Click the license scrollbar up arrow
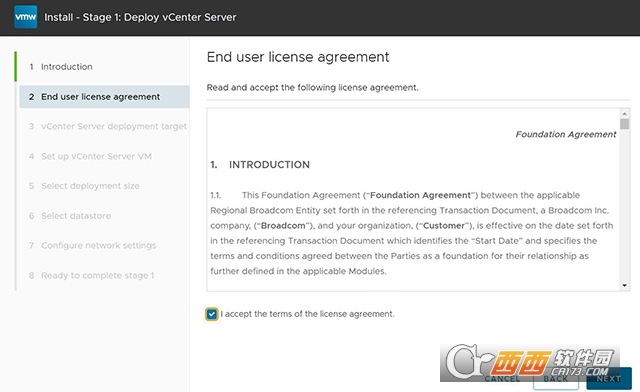This screenshot has height=392, width=640. pos(624,114)
